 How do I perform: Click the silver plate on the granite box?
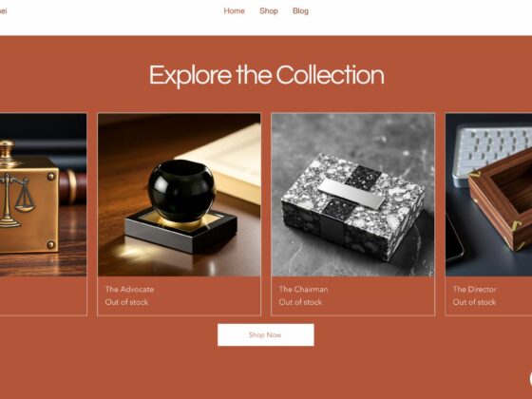click(351, 194)
